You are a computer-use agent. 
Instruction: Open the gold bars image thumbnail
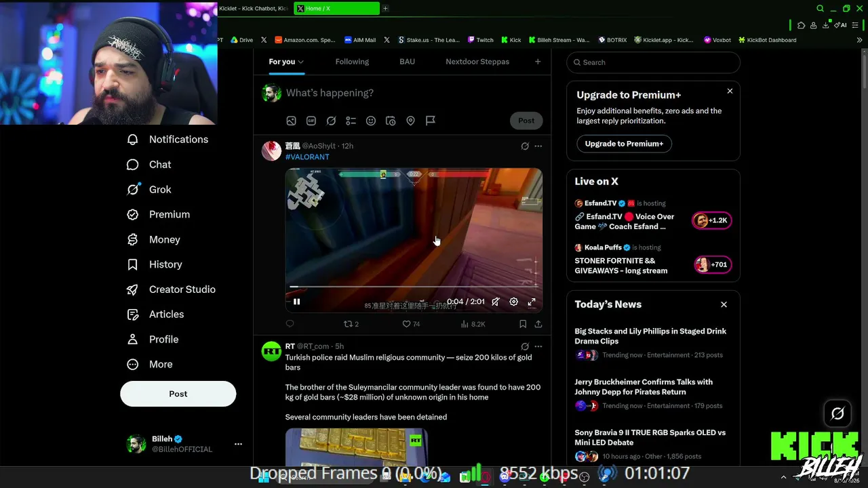(356, 447)
